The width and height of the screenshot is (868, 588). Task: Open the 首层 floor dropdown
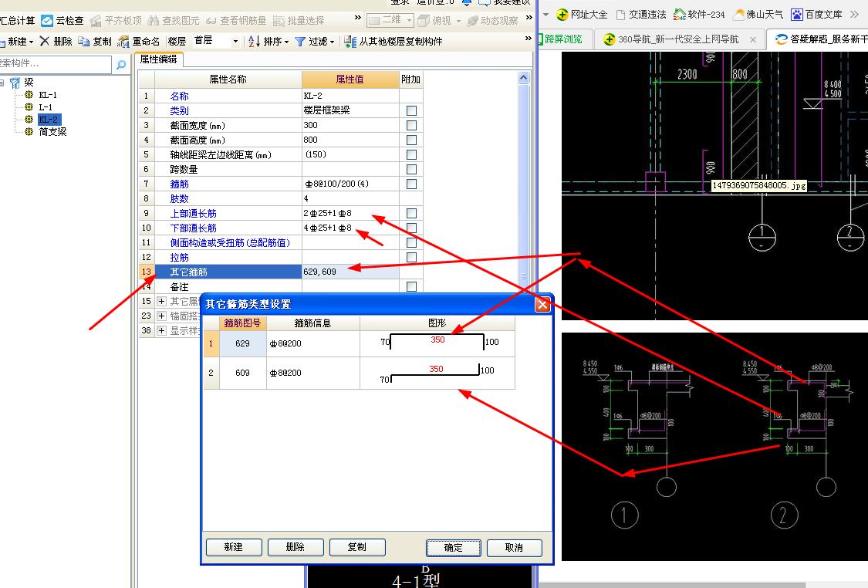pyautogui.click(x=235, y=41)
